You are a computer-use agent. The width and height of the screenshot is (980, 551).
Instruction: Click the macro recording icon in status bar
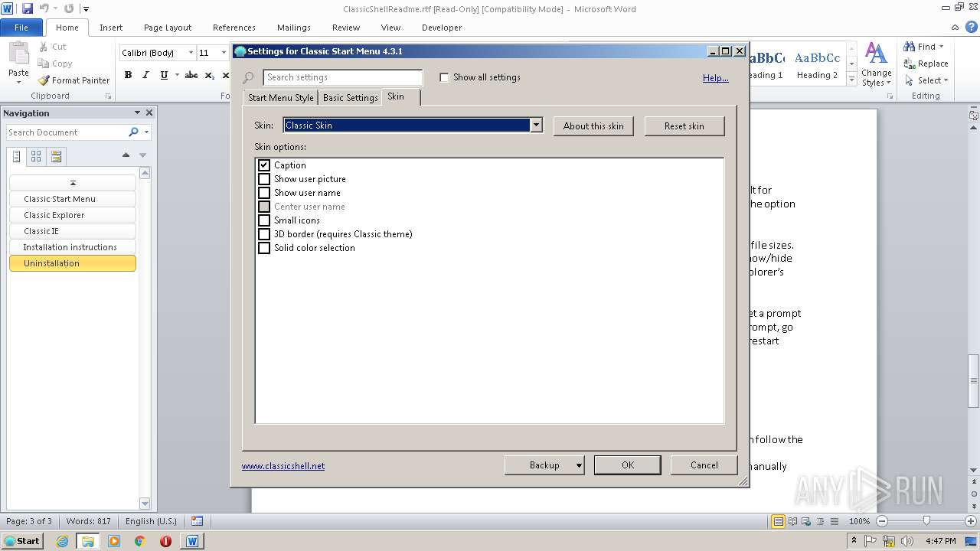[x=197, y=521]
